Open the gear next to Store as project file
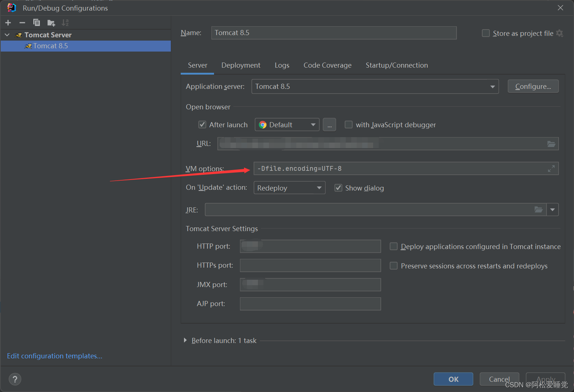Screen dimensions: 574x392 [x=559, y=33]
